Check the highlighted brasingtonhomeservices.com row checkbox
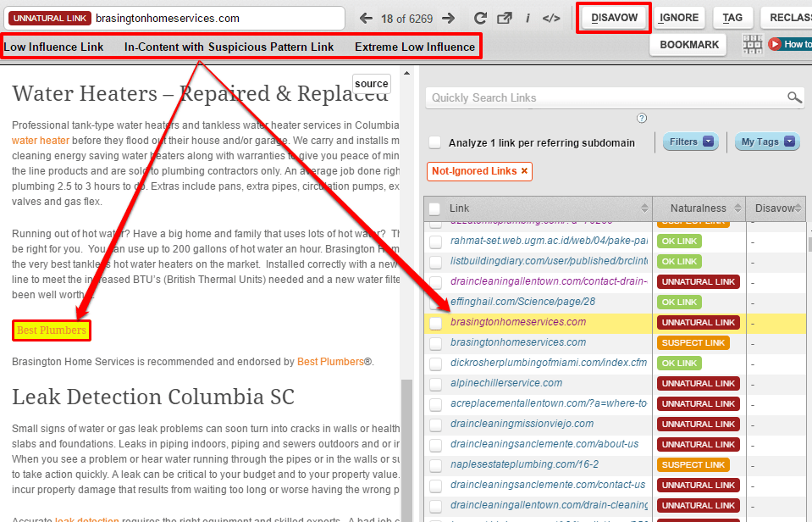 pyautogui.click(x=435, y=323)
